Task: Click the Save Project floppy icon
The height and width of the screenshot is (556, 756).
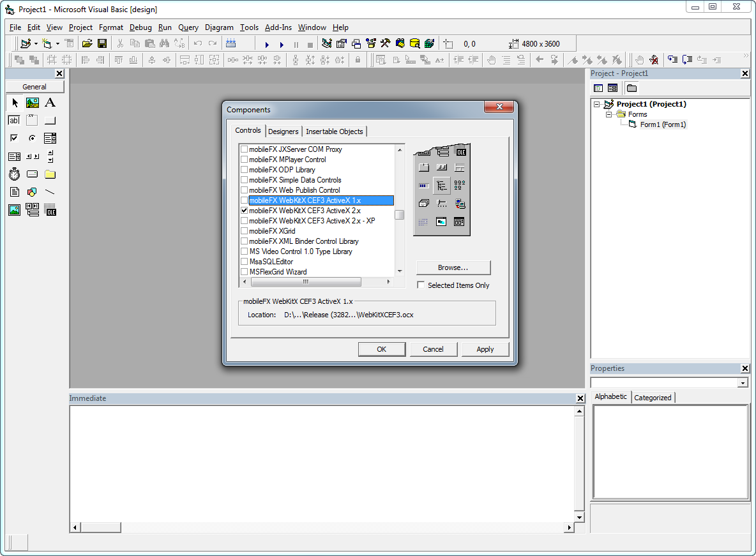Action: point(102,44)
